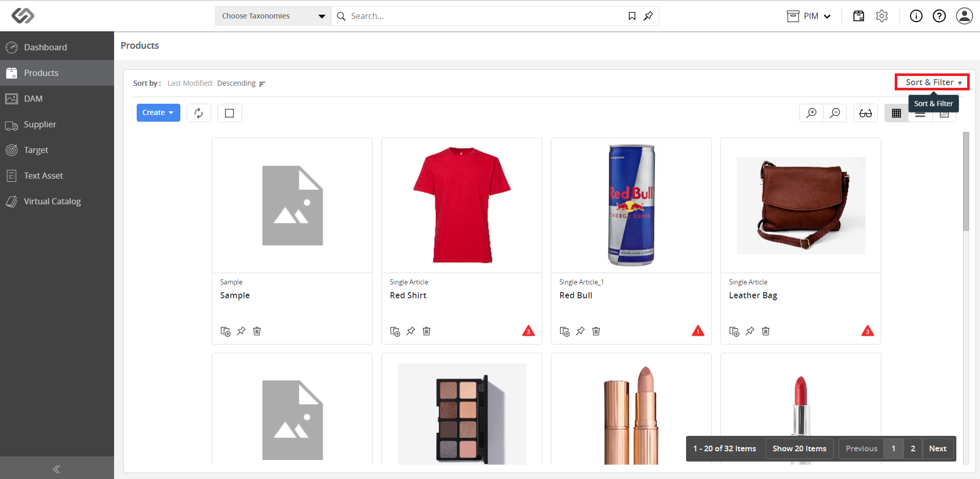This screenshot has width=980, height=479.
Task: Click the app logo icon
Action: pos(23,16)
